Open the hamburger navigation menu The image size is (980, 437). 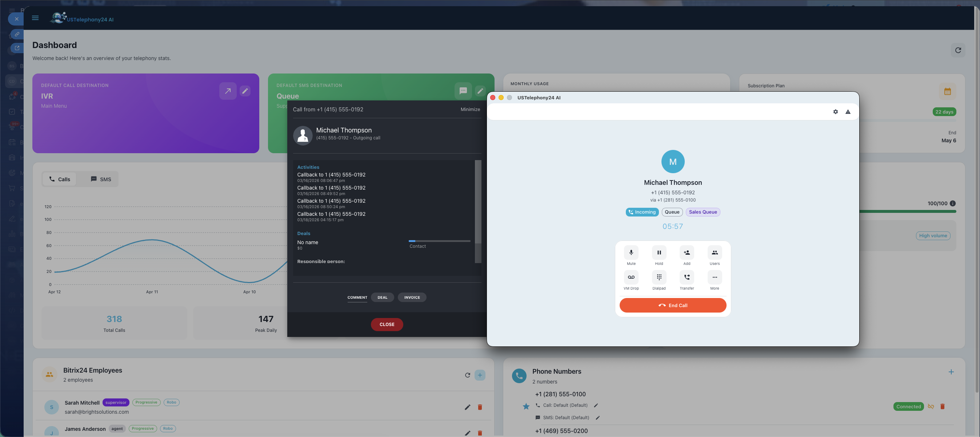click(35, 18)
